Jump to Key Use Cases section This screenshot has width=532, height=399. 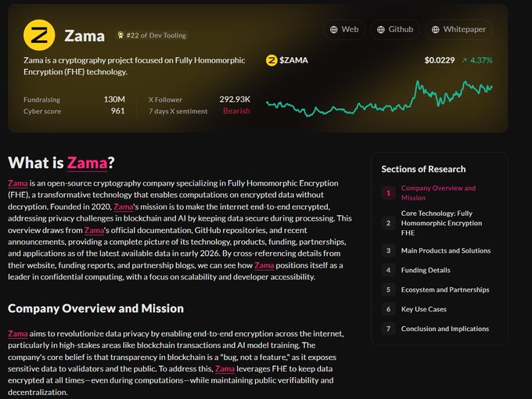tap(423, 309)
